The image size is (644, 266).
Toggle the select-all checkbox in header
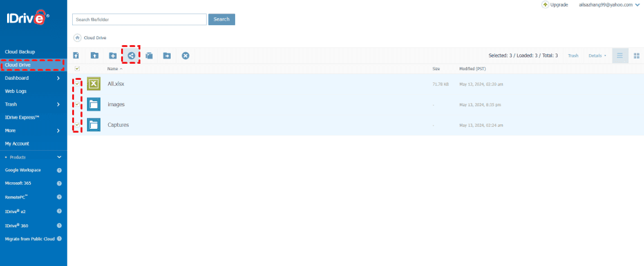pyautogui.click(x=77, y=68)
